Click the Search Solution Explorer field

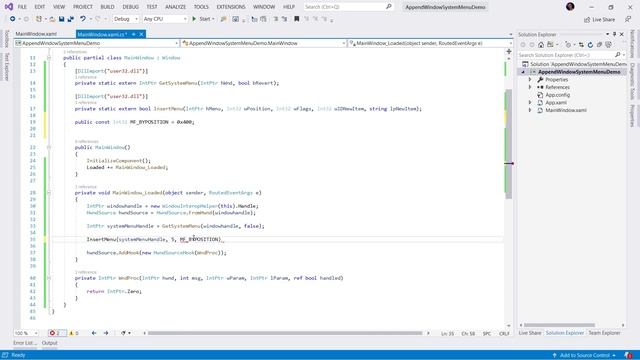point(571,55)
